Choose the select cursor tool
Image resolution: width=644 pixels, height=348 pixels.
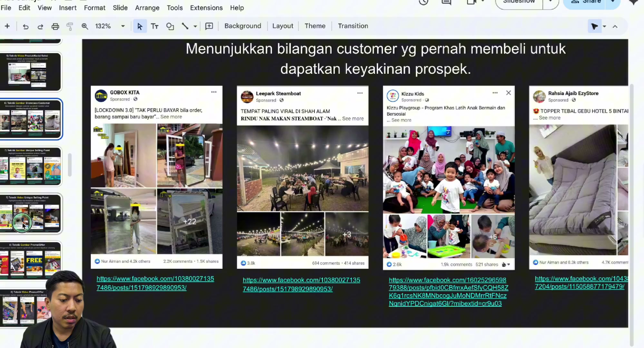coord(140,26)
